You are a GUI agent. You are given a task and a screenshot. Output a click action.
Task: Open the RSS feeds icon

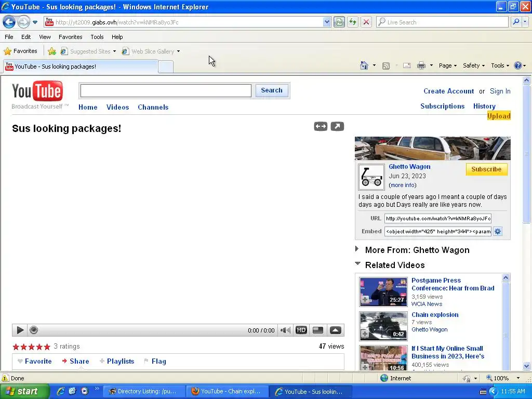pos(386,66)
